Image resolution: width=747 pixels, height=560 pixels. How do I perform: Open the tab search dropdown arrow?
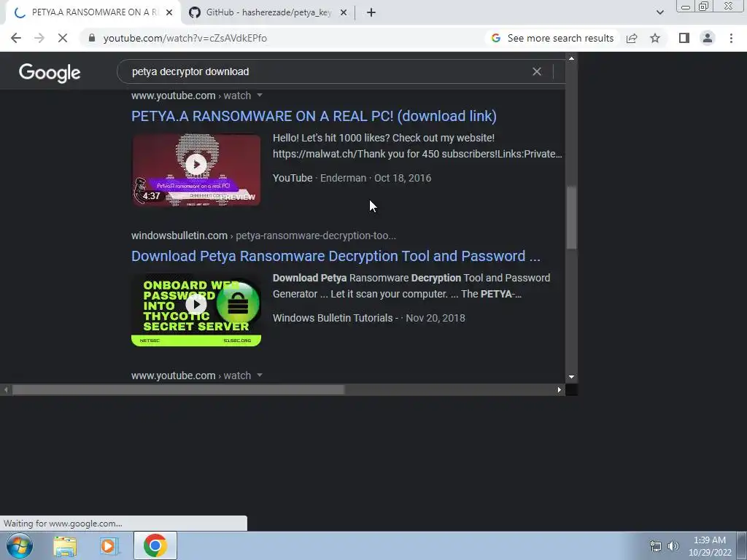659,13
